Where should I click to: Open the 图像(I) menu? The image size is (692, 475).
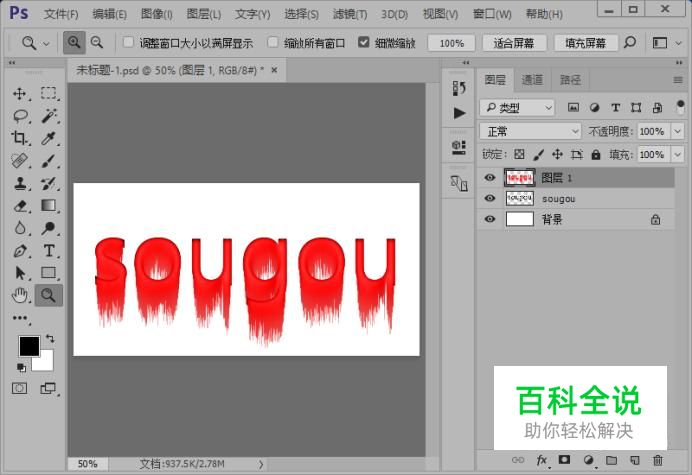(157, 14)
